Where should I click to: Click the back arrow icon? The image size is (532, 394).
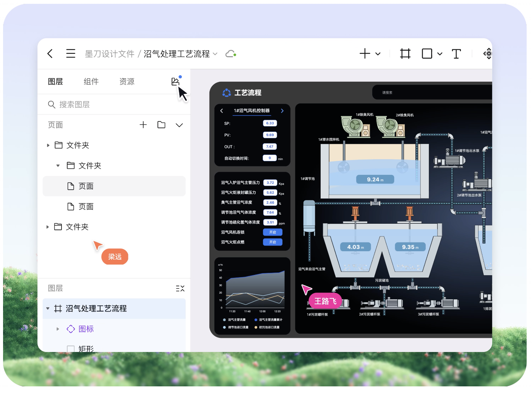pyautogui.click(x=50, y=54)
